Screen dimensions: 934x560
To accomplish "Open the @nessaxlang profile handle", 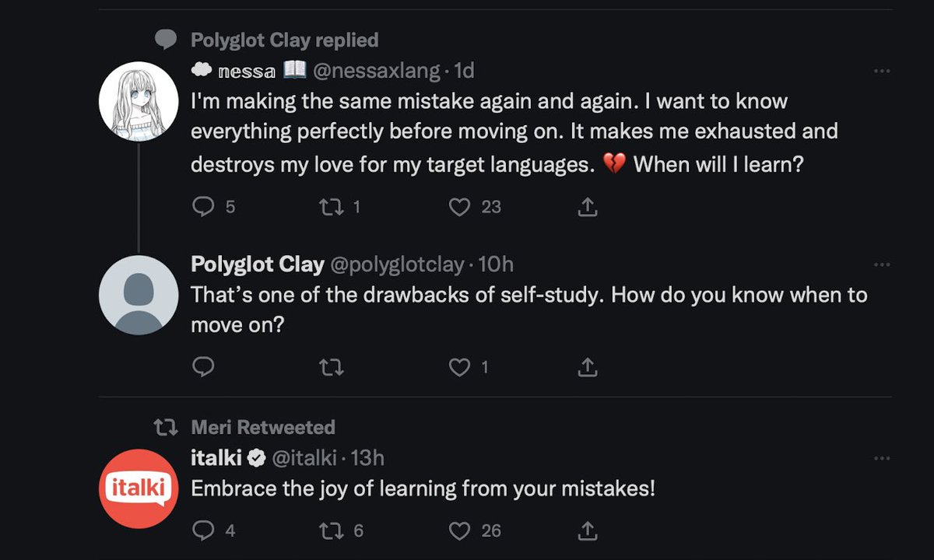I will (377, 71).
